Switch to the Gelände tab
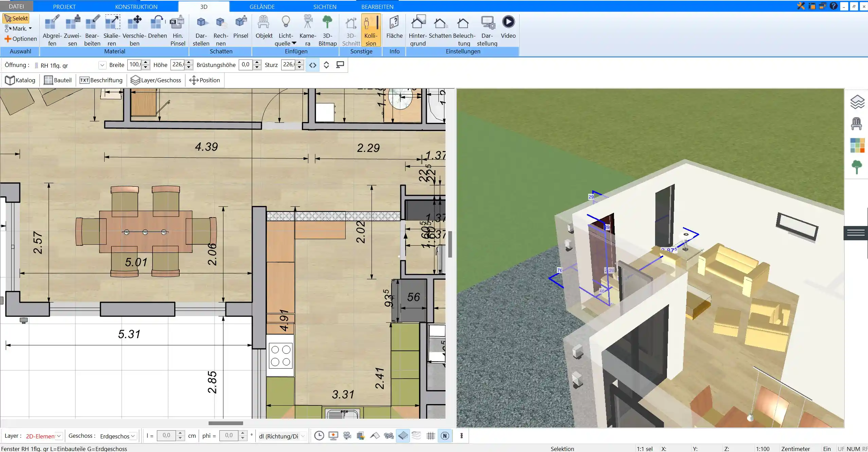This screenshot has width=868, height=452. pos(263,6)
